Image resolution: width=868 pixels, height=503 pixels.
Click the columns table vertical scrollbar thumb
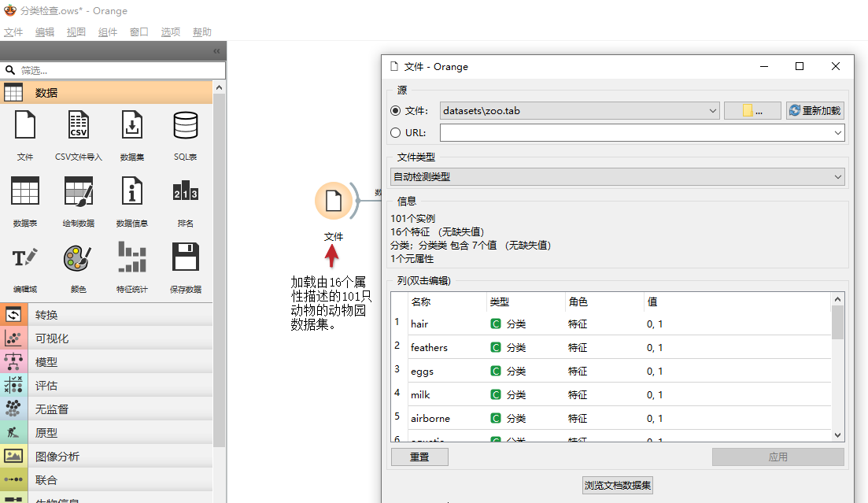pyautogui.click(x=837, y=322)
